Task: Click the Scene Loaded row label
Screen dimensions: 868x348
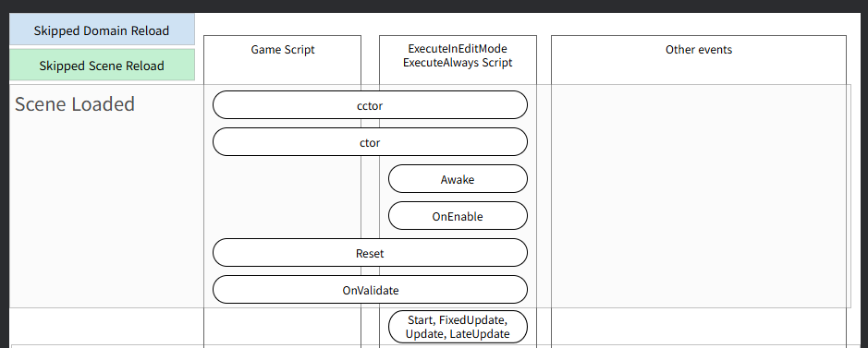Action: [x=75, y=104]
